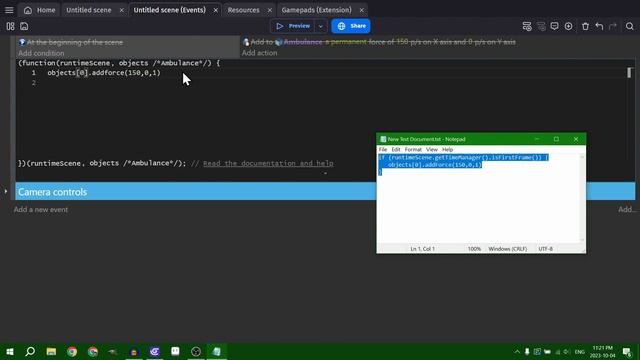The image size is (640, 360).
Task: Open Notepad Help menu
Action: click(x=448, y=150)
